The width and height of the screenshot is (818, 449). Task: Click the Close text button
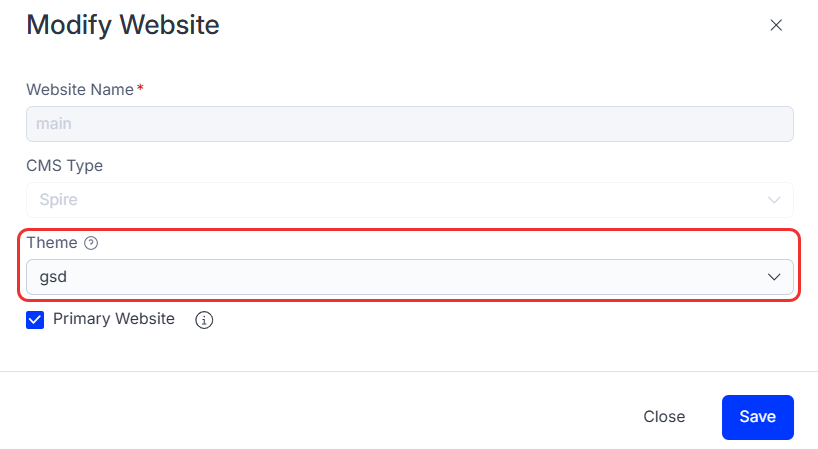pyautogui.click(x=664, y=417)
